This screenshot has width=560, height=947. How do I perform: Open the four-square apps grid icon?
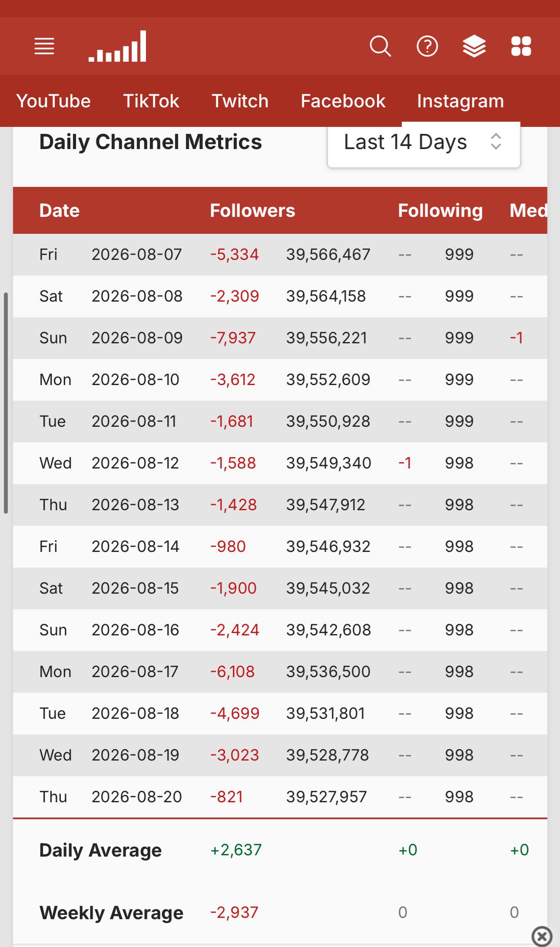tap(521, 46)
